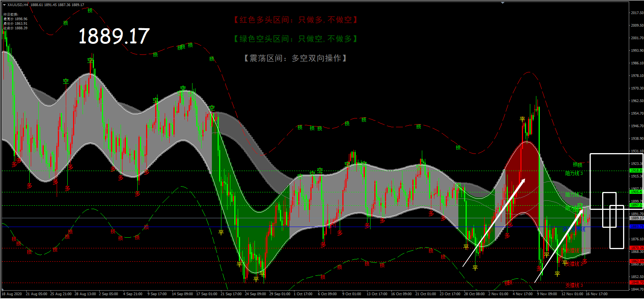Click 2017.50 on the price scale
Viewport: 644px width, 299px height.
(x=637, y=13)
